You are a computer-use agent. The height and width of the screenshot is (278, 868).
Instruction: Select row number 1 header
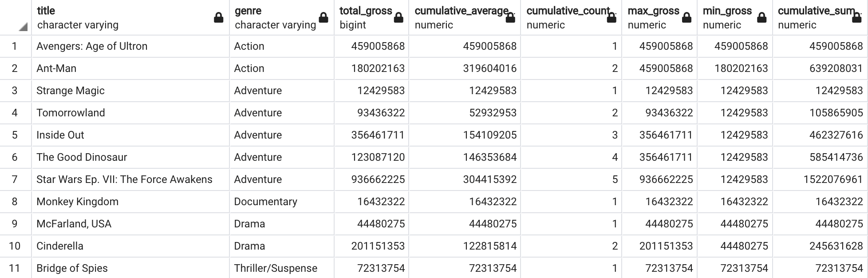click(16, 46)
